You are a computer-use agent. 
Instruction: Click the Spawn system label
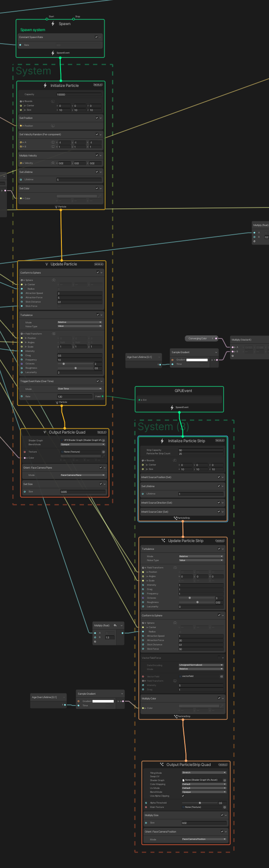point(33,30)
